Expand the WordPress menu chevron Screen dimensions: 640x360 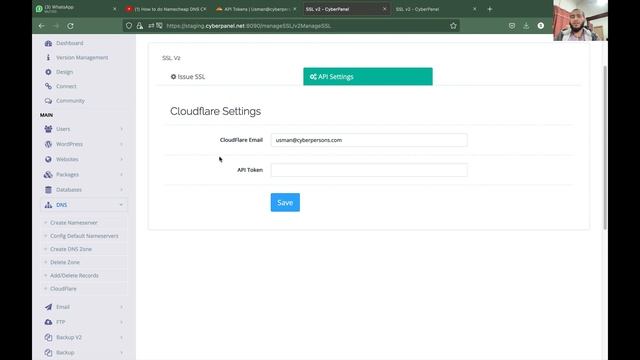122,144
